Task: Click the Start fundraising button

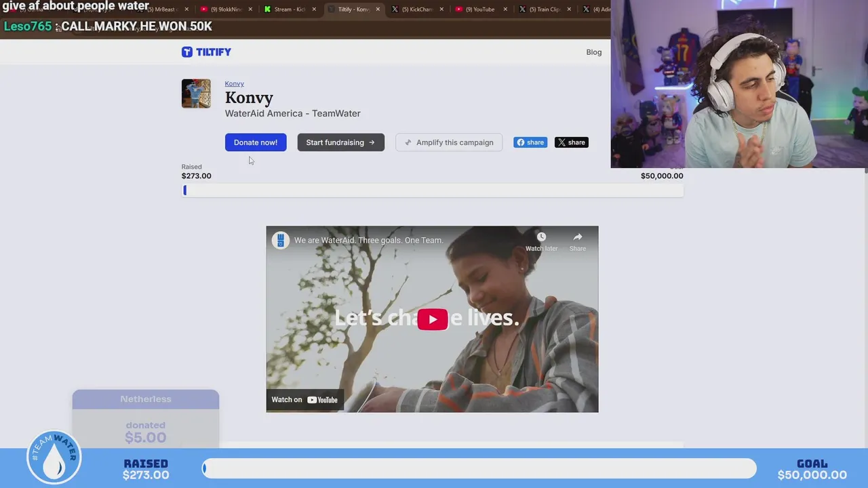Action: [x=340, y=142]
